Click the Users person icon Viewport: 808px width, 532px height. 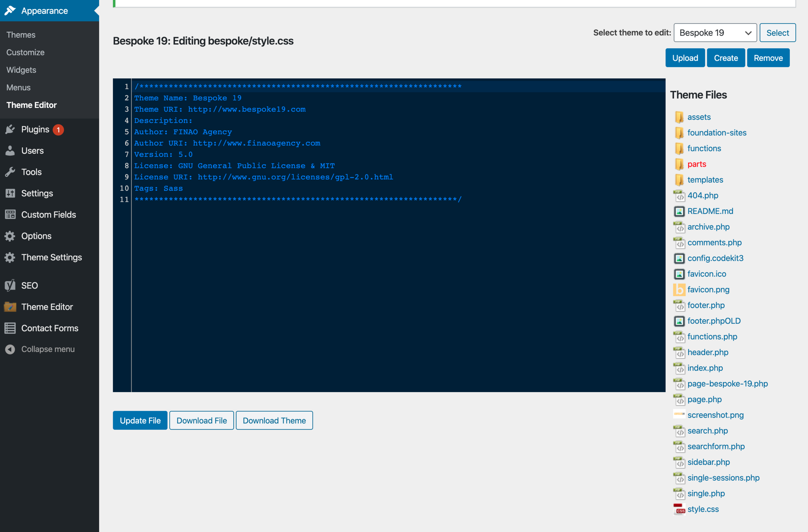tap(10, 151)
